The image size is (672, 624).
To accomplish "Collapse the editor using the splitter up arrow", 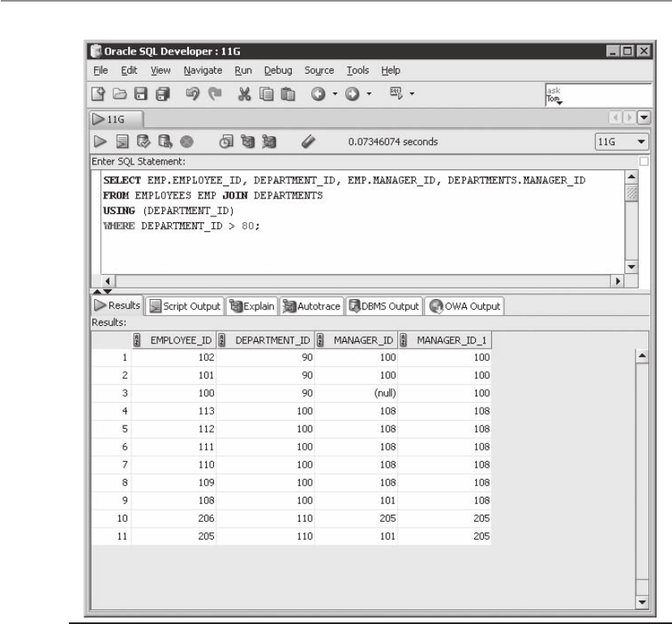I will click(96, 292).
